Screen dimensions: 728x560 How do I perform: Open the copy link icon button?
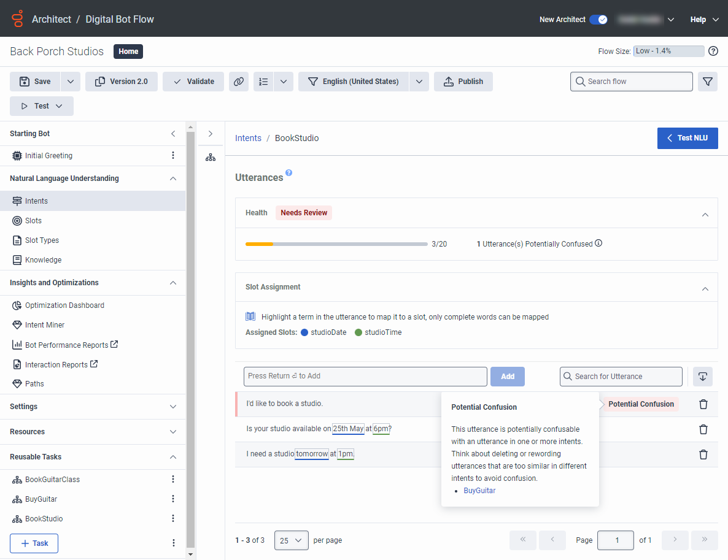(x=239, y=82)
